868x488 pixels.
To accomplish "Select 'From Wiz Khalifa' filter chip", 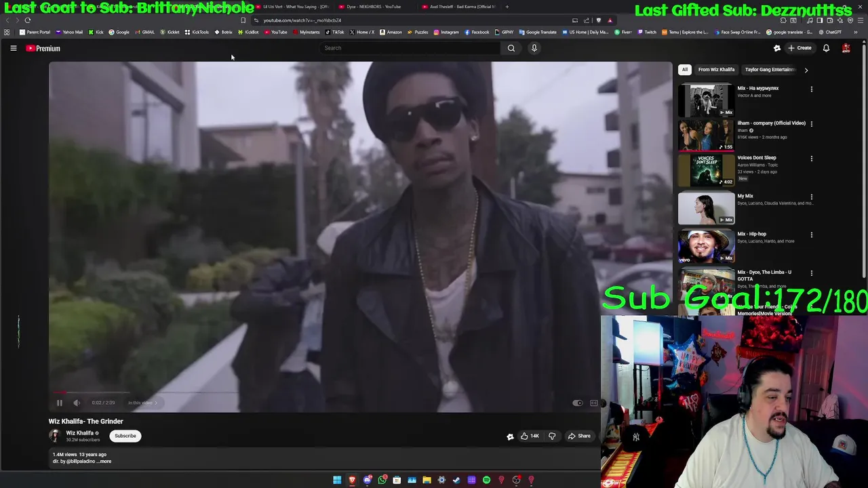I will click(716, 69).
